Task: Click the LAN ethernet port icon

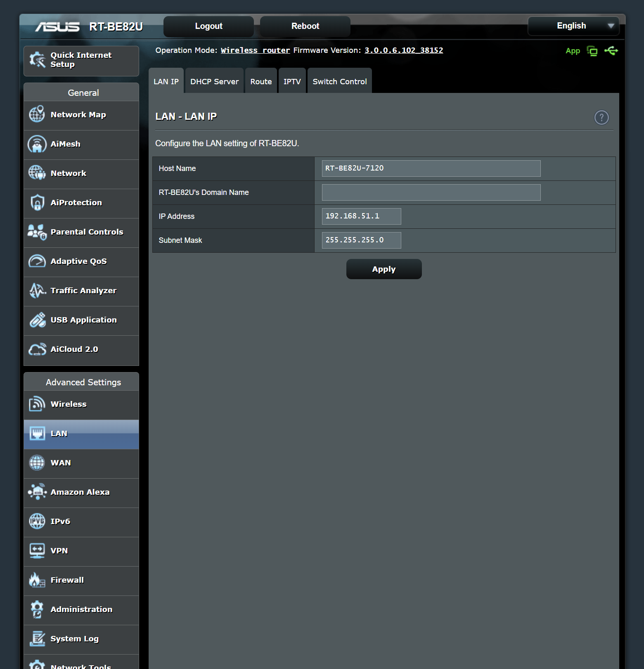Action: coord(37,433)
